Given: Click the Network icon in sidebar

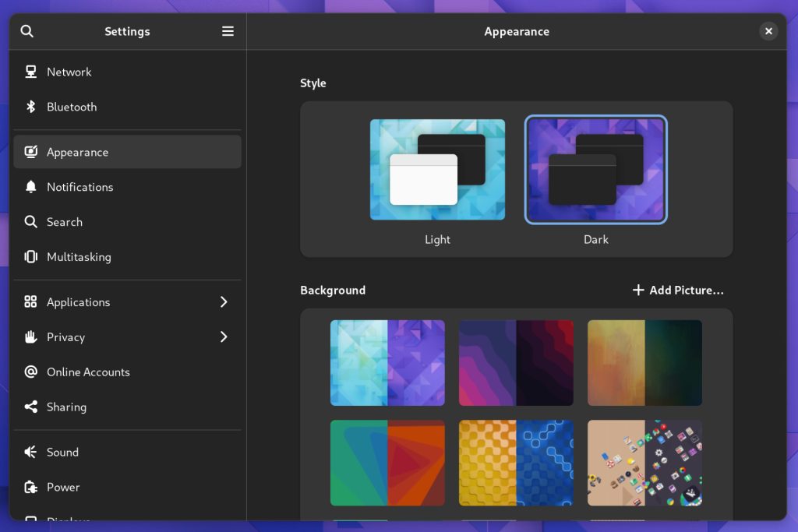Looking at the screenshot, I should point(31,72).
